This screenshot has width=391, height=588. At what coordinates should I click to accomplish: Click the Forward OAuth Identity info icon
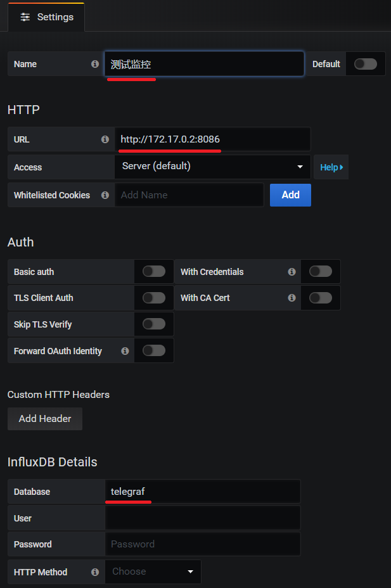[x=125, y=350]
